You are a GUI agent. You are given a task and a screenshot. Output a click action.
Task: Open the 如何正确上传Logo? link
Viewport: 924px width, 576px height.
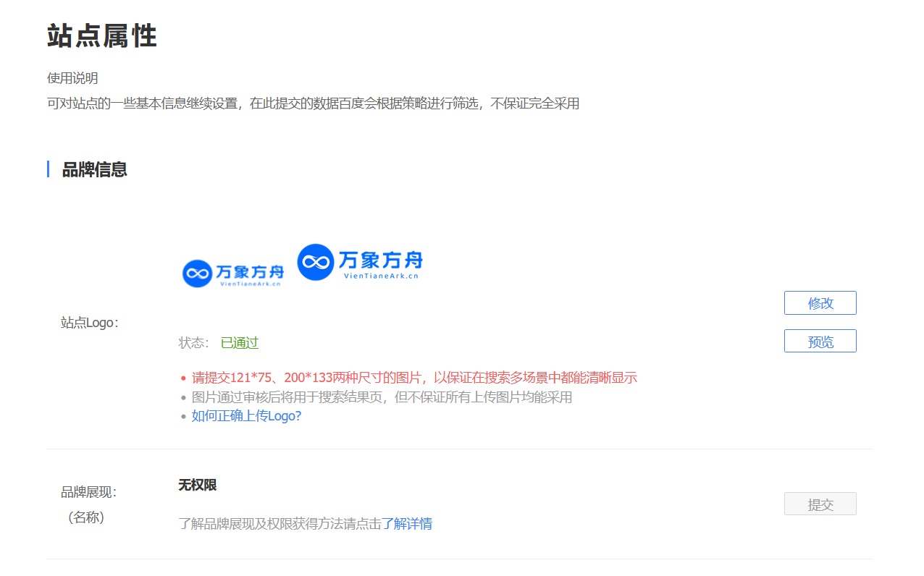[246, 416]
